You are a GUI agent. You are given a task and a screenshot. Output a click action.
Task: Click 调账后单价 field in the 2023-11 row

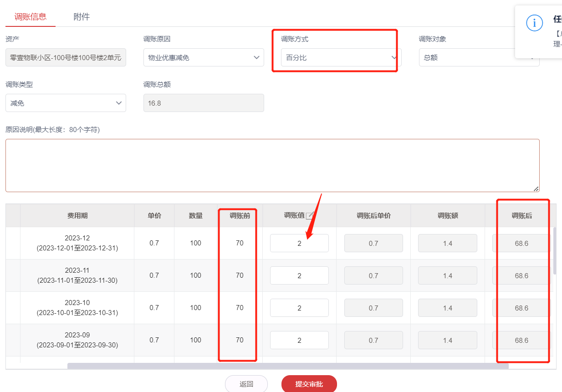(373, 275)
